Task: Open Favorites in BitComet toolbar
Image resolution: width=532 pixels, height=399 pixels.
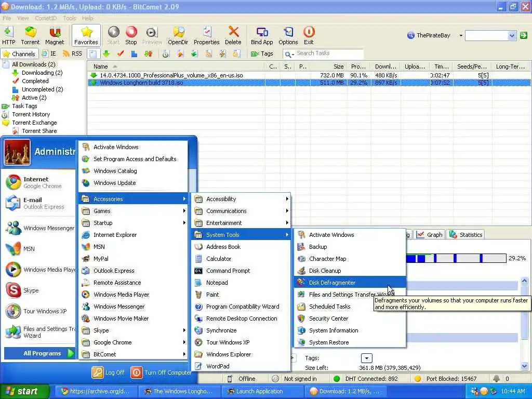Action: pyautogui.click(x=86, y=35)
